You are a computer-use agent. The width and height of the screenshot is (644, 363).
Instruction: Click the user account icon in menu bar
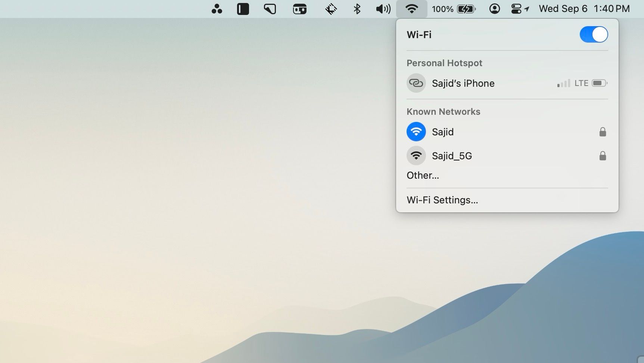pyautogui.click(x=495, y=9)
